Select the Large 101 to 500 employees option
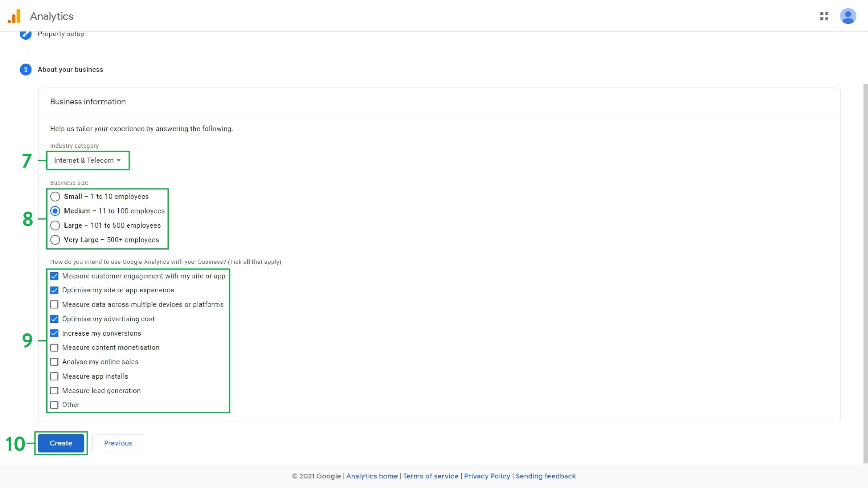The height and width of the screenshot is (488, 868). click(x=55, y=225)
